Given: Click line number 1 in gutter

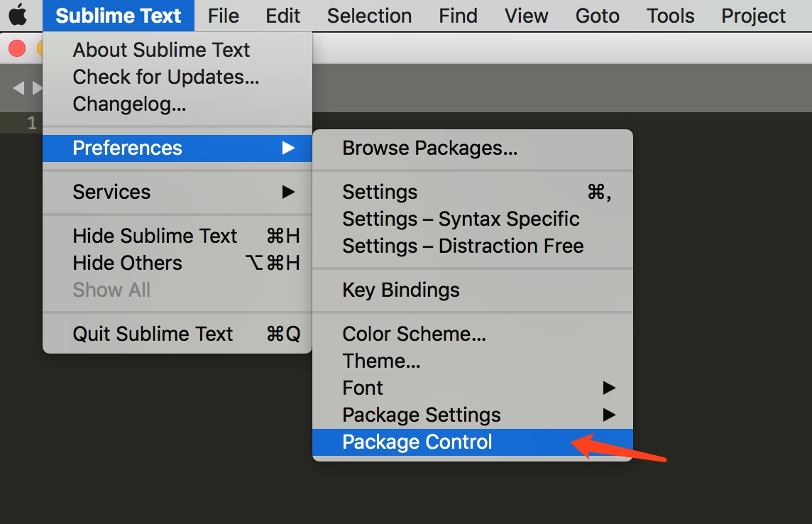Looking at the screenshot, I should 32,124.
